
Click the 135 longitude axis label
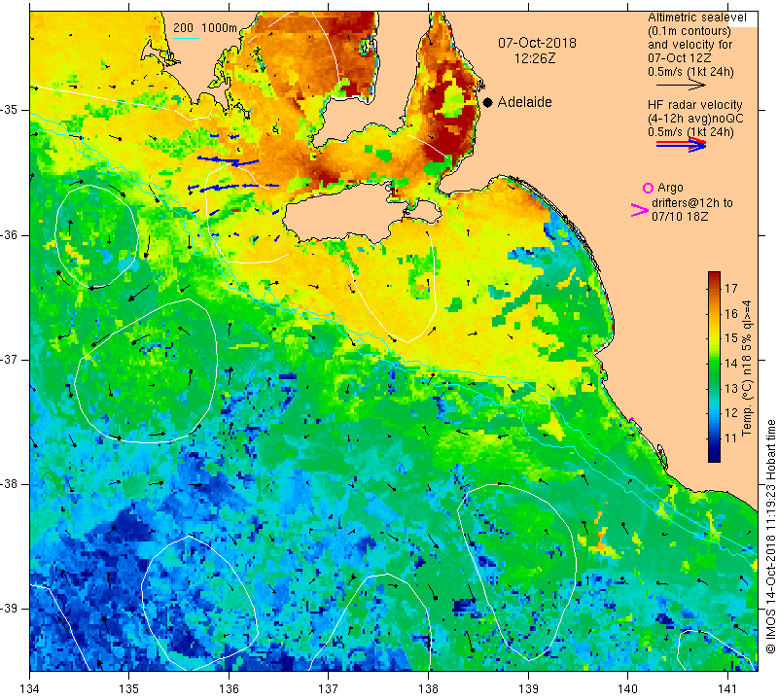129,689
